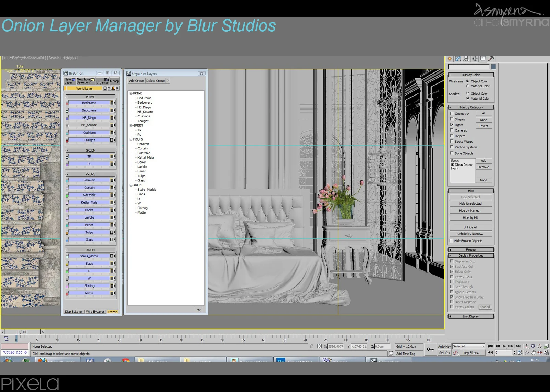Screen dimensions: 550x392
Task: Play the animation
Action: click(x=504, y=346)
